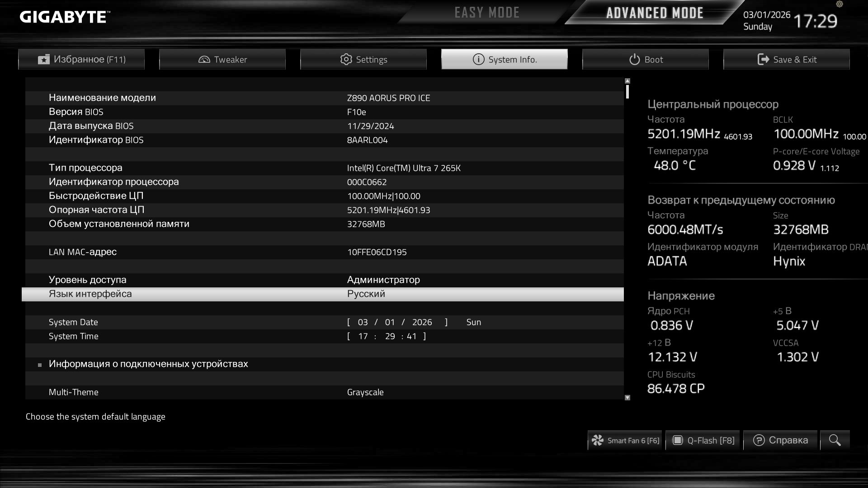Click the year field 2026 in System Date
Image resolution: width=868 pixels, height=488 pixels.
click(x=422, y=322)
